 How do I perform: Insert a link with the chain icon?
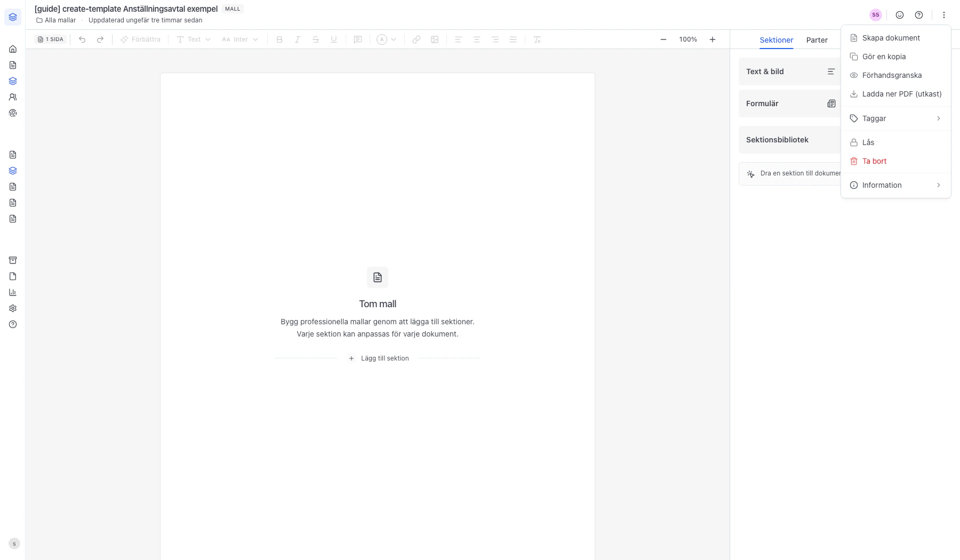tap(417, 39)
